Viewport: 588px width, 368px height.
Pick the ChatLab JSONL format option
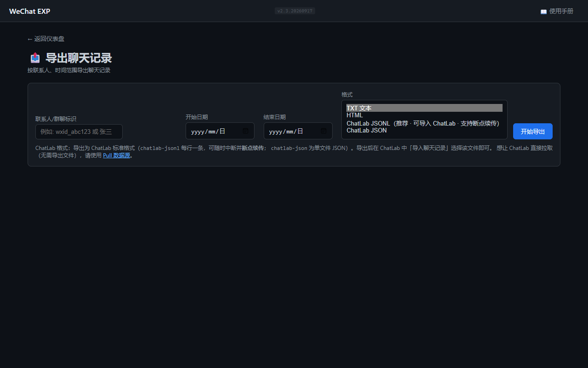tap(424, 123)
